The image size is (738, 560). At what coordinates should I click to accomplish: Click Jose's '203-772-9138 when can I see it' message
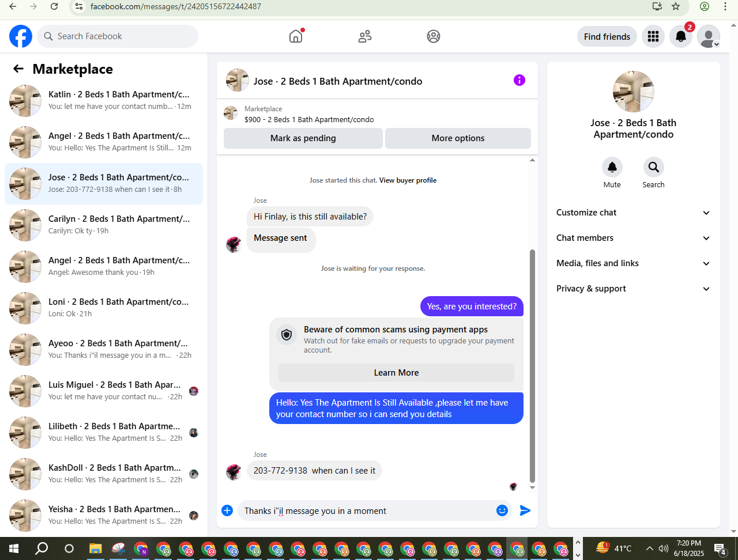click(x=315, y=471)
